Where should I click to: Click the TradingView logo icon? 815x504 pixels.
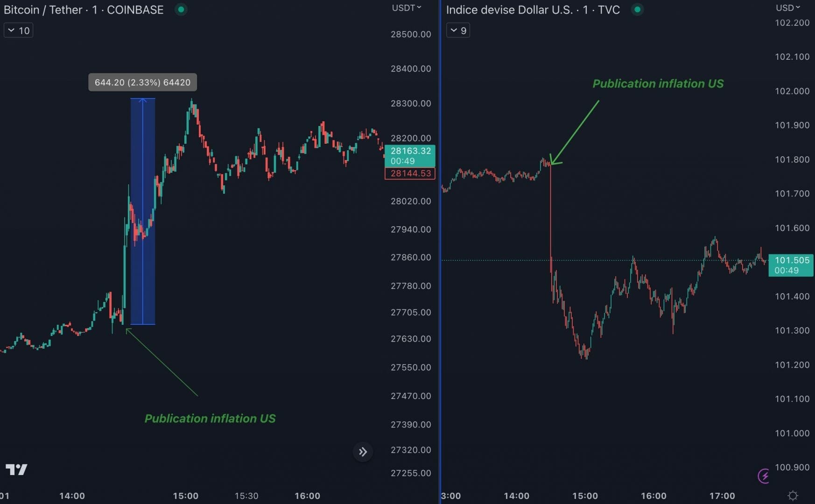click(16, 469)
